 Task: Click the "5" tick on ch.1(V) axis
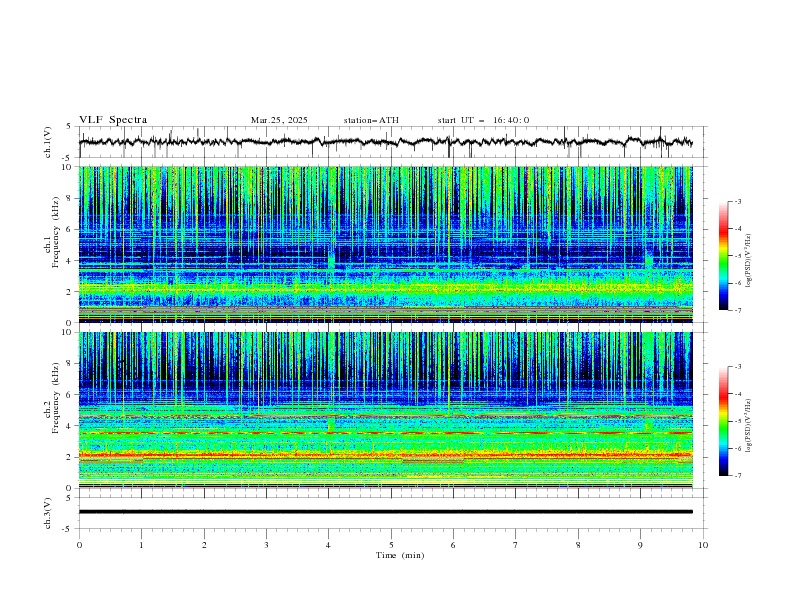[x=70, y=126]
